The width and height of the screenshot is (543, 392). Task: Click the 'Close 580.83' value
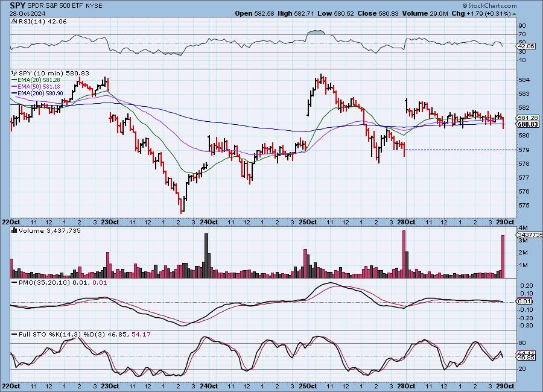[378, 13]
